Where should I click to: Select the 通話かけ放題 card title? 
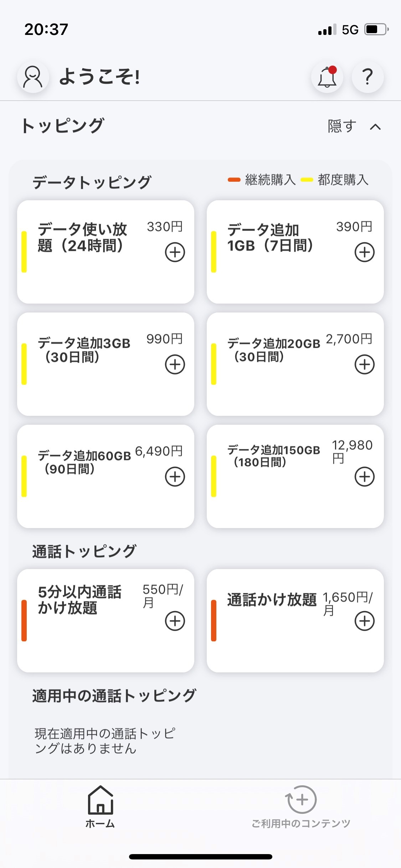click(272, 600)
